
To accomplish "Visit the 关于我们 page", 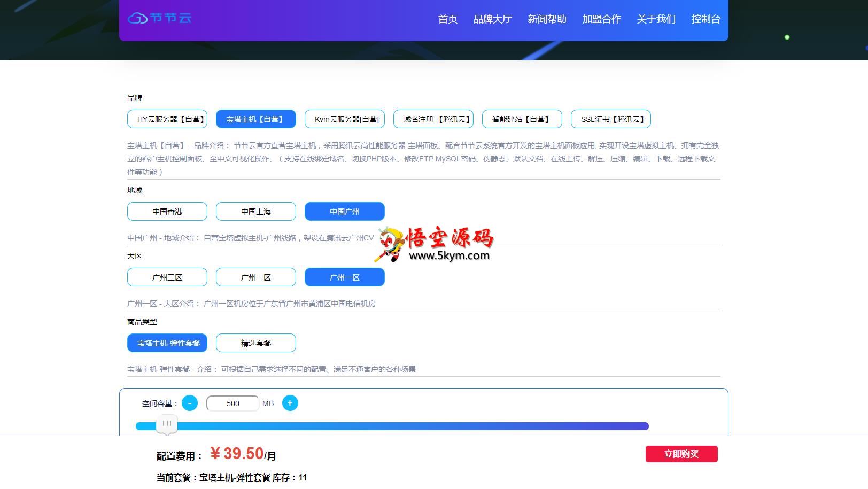I will (x=656, y=19).
